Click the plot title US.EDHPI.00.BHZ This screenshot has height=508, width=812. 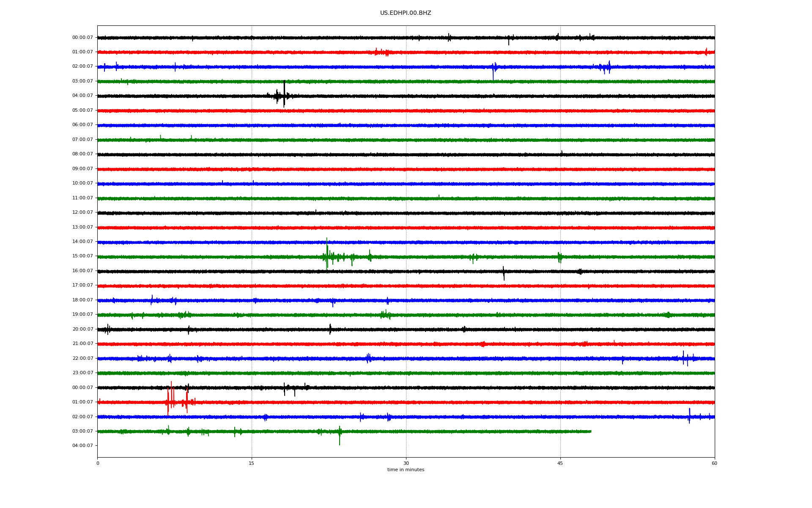tap(406, 13)
